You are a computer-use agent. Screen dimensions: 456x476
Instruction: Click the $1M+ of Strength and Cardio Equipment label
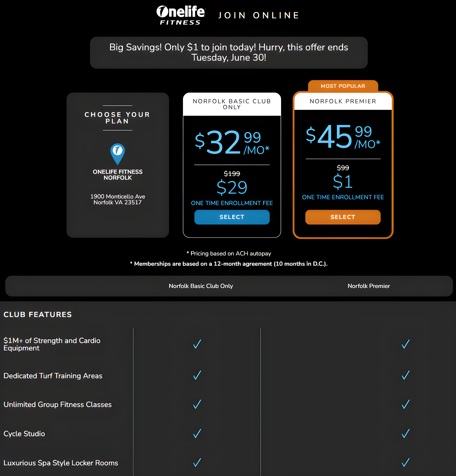coord(52,344)
